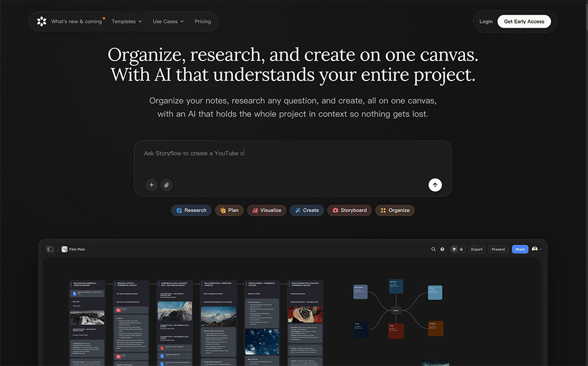Open the red camera photo thumbnail
The image size is (588, 366).
(305, 314)
